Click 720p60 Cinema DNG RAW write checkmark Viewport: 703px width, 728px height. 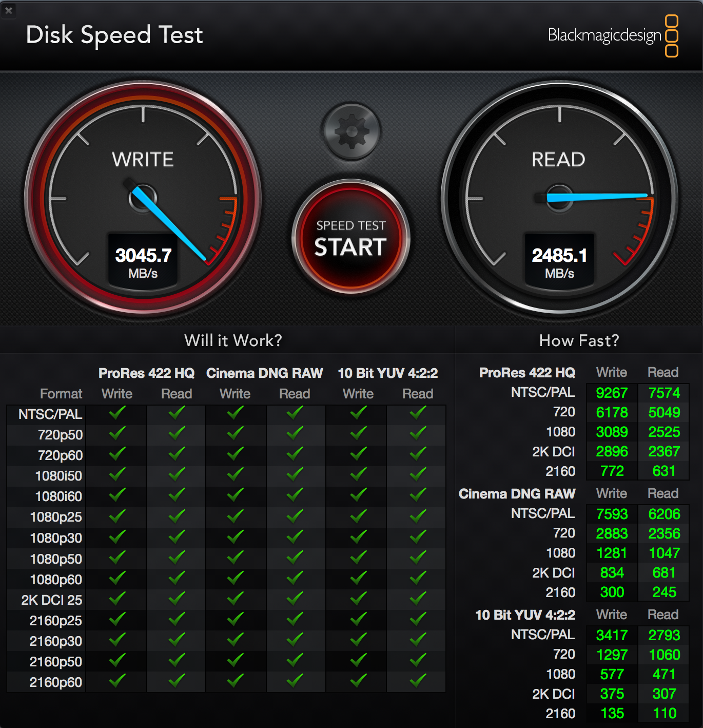coord(235,454)
